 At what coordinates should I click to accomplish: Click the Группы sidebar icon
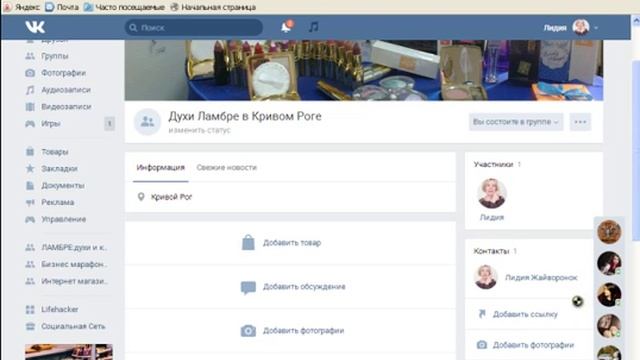(x=30, y=56)
